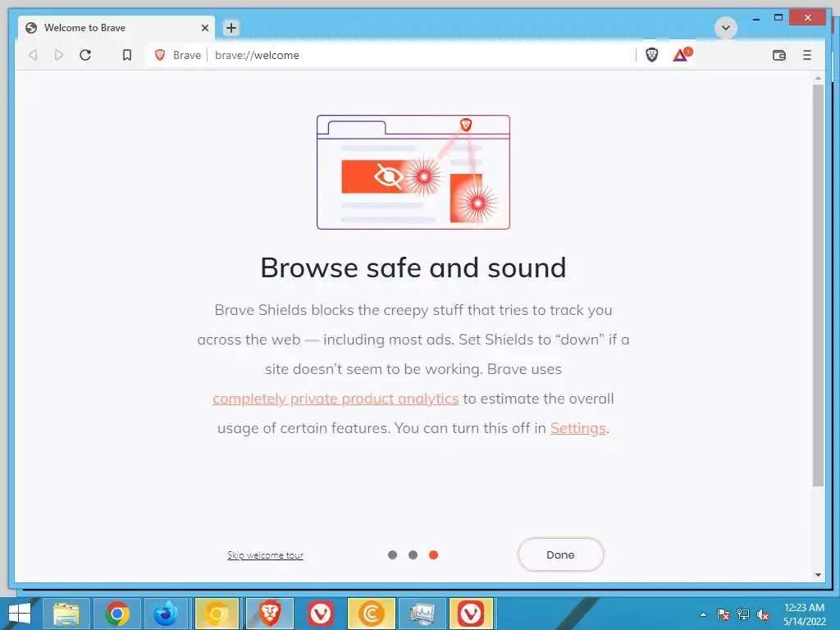Open a new tab with plus button
The height and width of the screenshot is (630, 840).
pos(231,28)
